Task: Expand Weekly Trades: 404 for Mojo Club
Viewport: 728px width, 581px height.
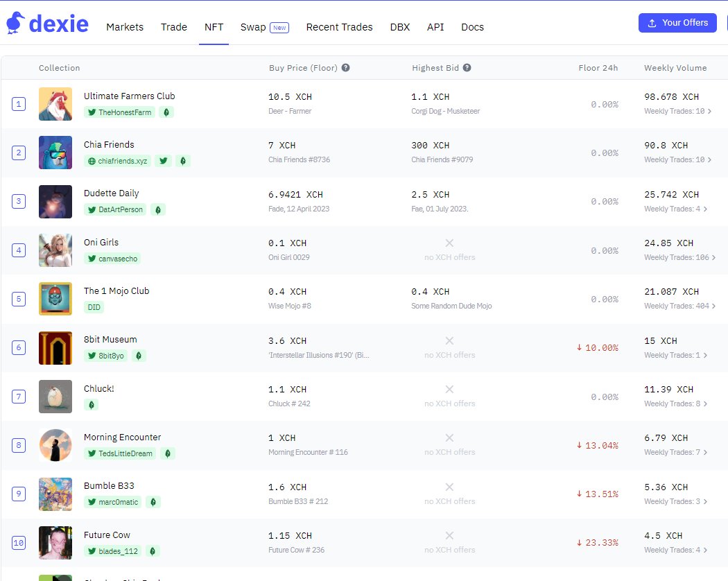Action: point(679,306)
